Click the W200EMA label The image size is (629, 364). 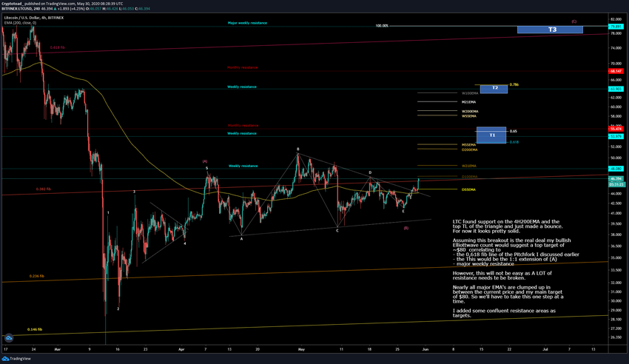point(470,112)
